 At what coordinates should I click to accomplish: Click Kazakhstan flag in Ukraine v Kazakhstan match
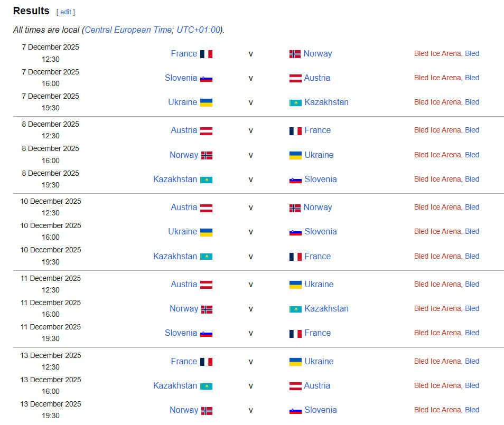pos(295,102)
